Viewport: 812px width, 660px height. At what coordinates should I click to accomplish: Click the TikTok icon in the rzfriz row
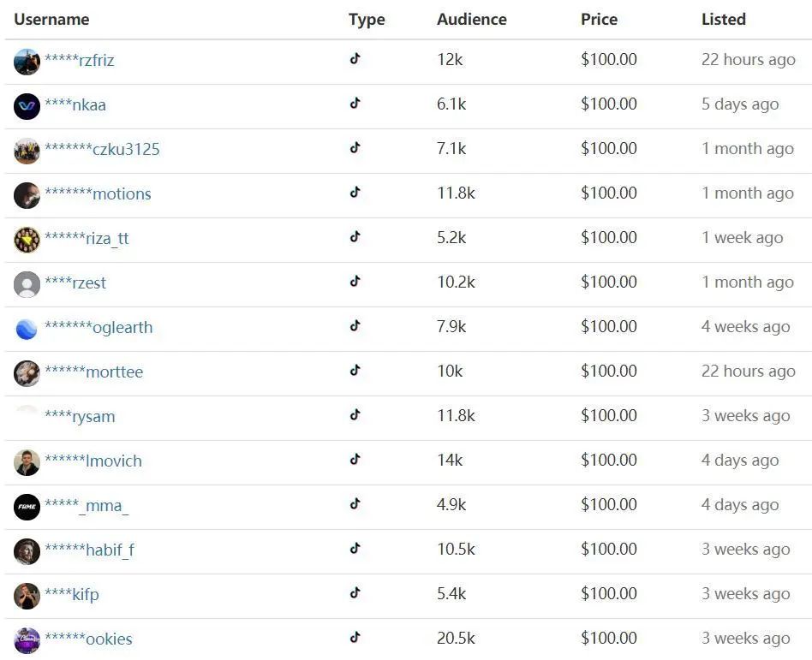[x=355, y=59]
